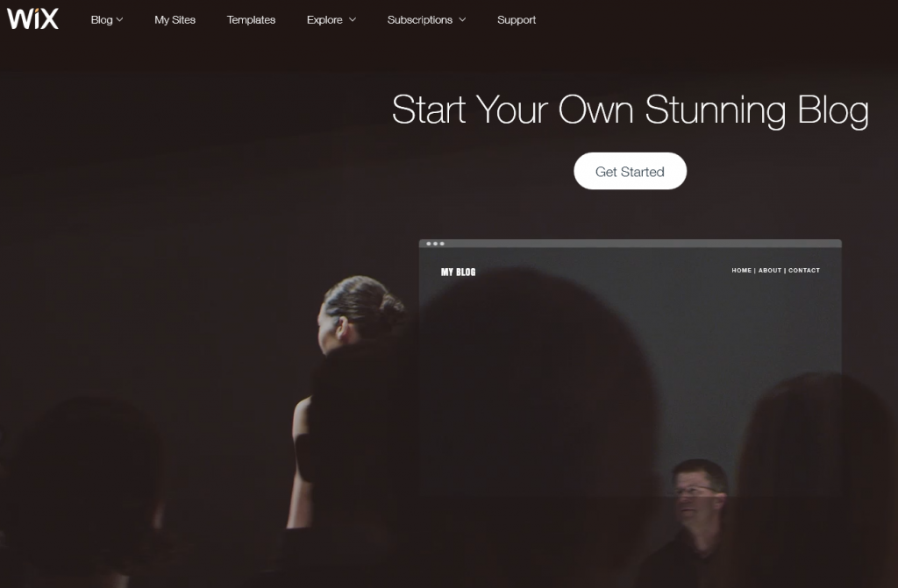Open the Subscriptions menu
The width and height of the screenshot is (898, 588).
[426, 20]
